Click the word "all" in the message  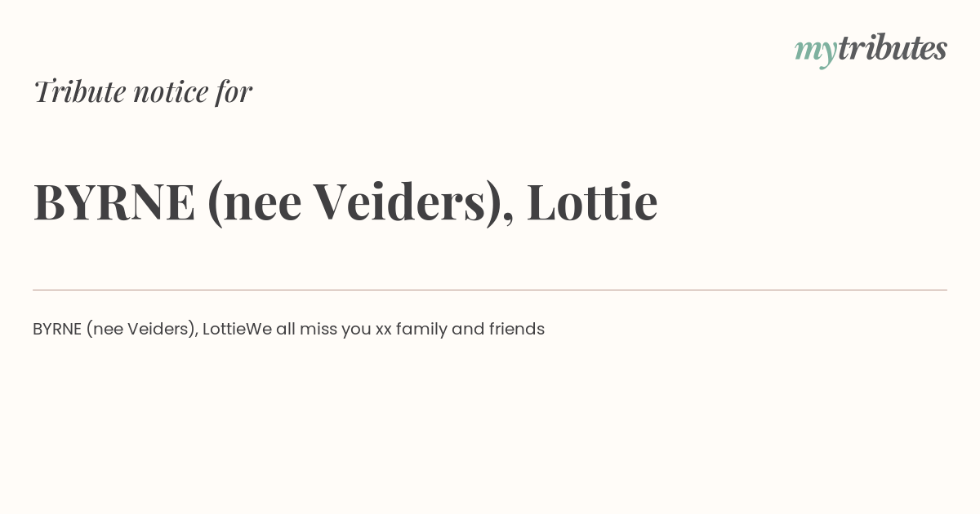tap(285, 329)
